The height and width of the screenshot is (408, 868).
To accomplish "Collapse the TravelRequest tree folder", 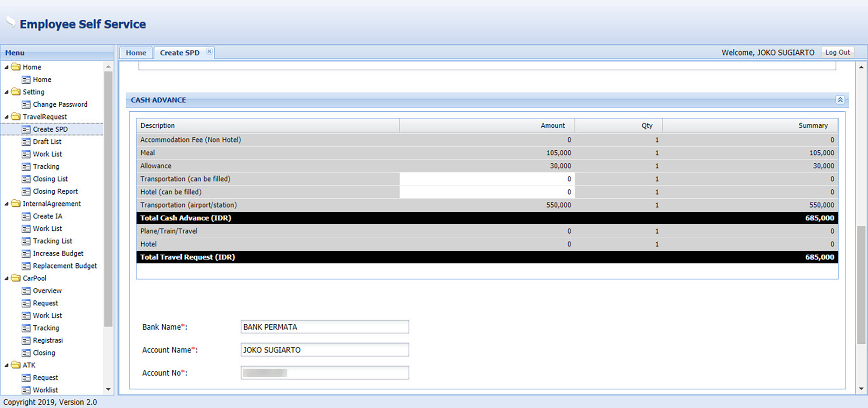I will (x=7, y=117).
